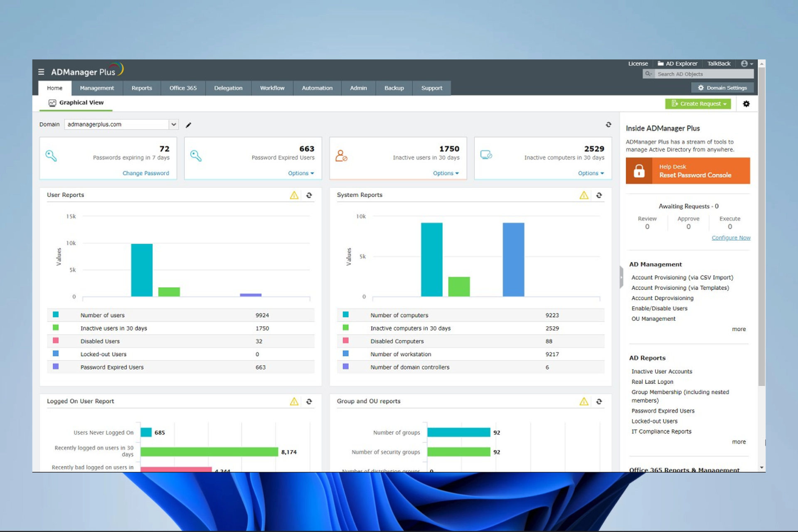Click the Search AD Objects field

point(704,74)
